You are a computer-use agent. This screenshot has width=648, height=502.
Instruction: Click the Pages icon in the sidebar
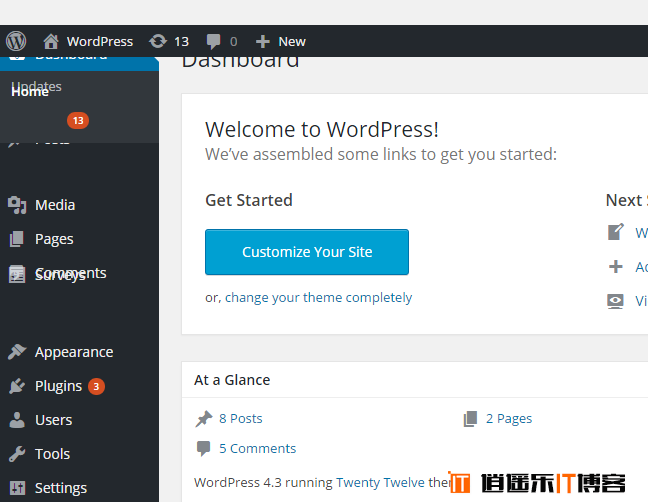pyautogui.click(x=17, y=239)
